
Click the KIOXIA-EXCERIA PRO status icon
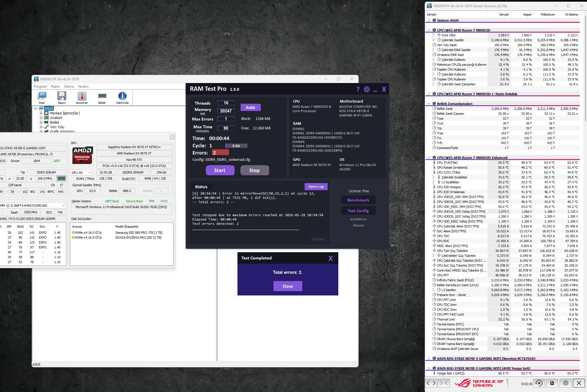pos(73,238)
